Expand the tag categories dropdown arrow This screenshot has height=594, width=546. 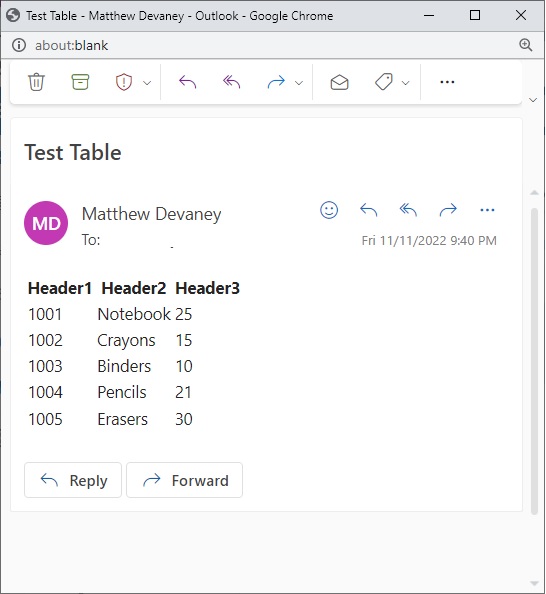point(405,83)
